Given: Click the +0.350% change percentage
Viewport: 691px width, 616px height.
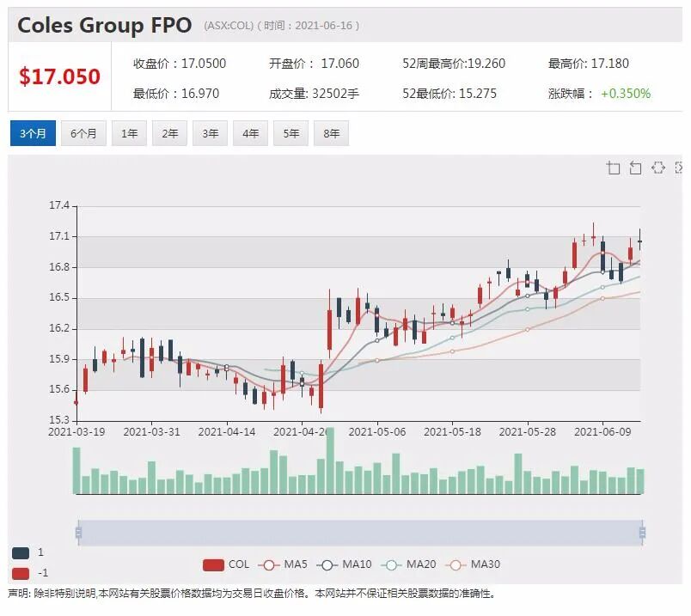Looking at the screenshot, I should (626, 94).
